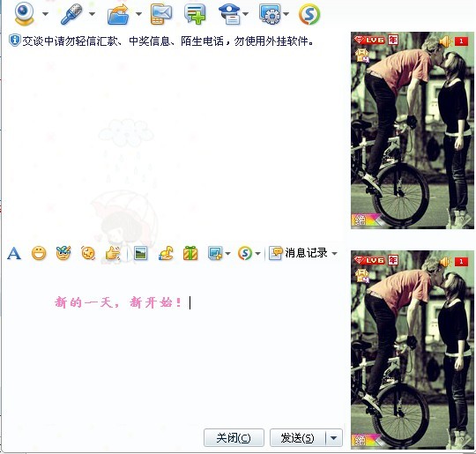Click the Sogou S icon in top toolbar
The height and width of the screenshot is (454, 476).
pos(309,14)
